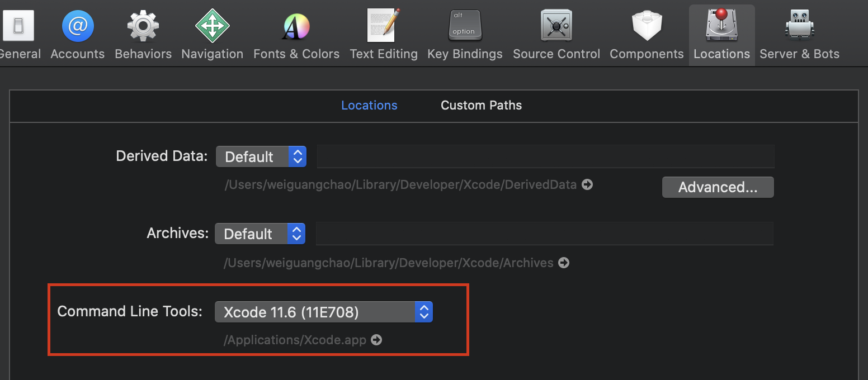Click the Derived Data path field
Viewport: 868px width, 380px height.
[545, 156]
